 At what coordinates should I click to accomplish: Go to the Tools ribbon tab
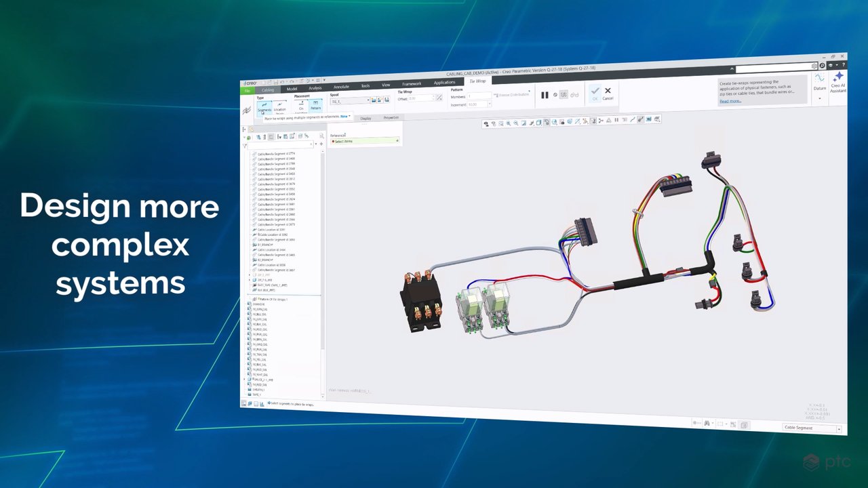pos(366,86)
